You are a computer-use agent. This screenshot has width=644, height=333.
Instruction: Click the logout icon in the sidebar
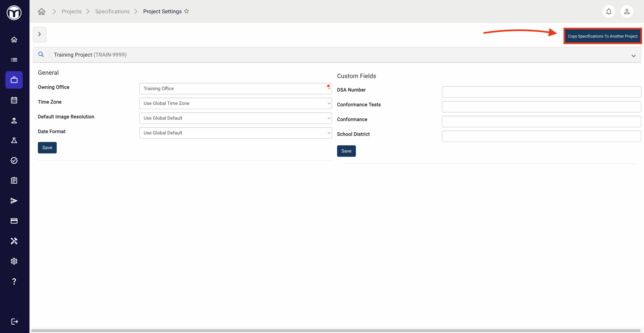pos(14,321)
